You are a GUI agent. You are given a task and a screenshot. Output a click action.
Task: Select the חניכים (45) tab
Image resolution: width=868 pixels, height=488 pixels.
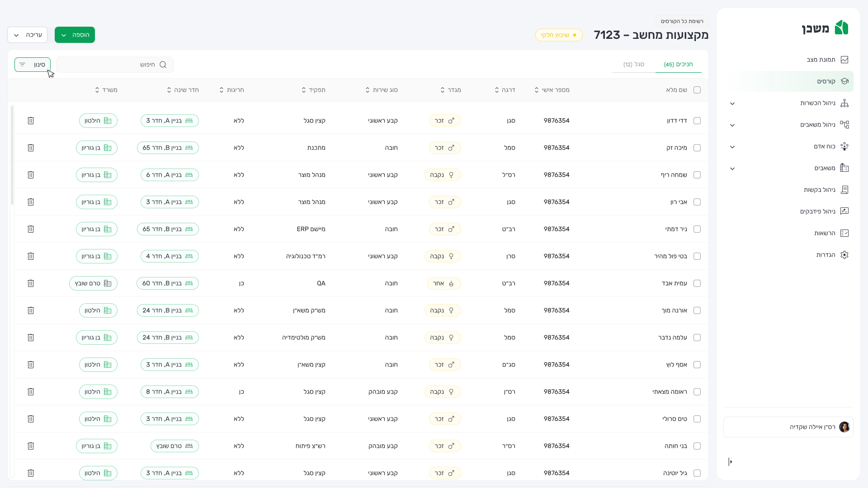click(x=678, y=65)
